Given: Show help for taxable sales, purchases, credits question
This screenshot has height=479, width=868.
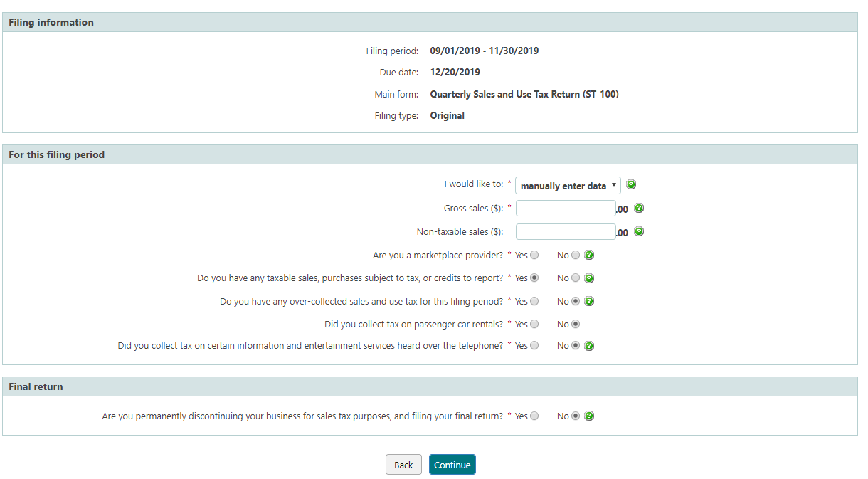Looking at the screenshot, I should point(589,278).
